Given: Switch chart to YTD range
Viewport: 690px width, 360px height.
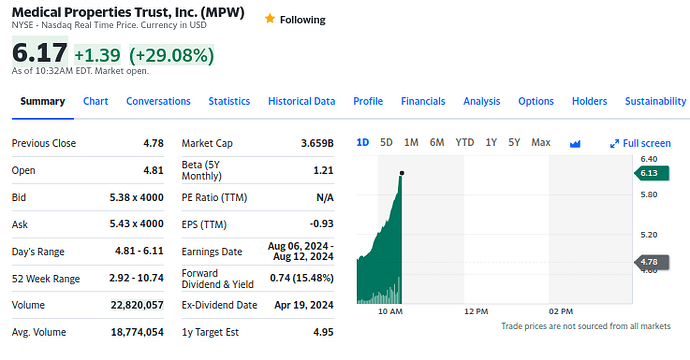Looking at the screenshot, I should (465, 143).
